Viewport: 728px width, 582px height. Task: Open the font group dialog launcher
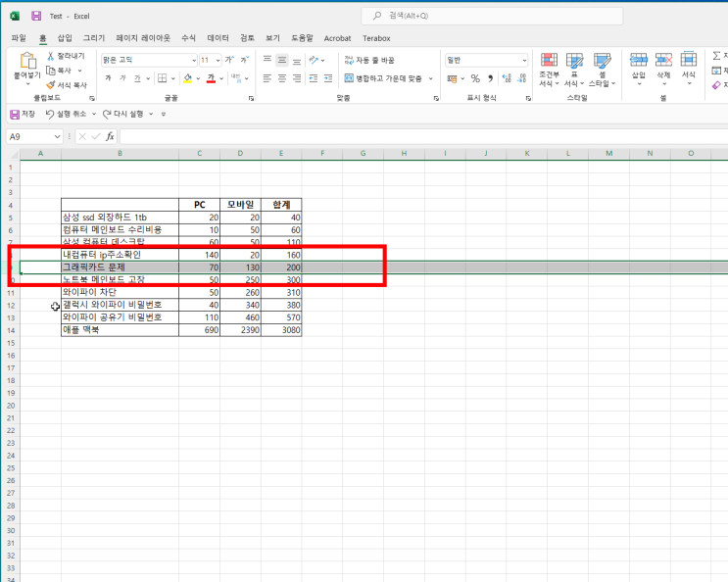click(251, 98)
